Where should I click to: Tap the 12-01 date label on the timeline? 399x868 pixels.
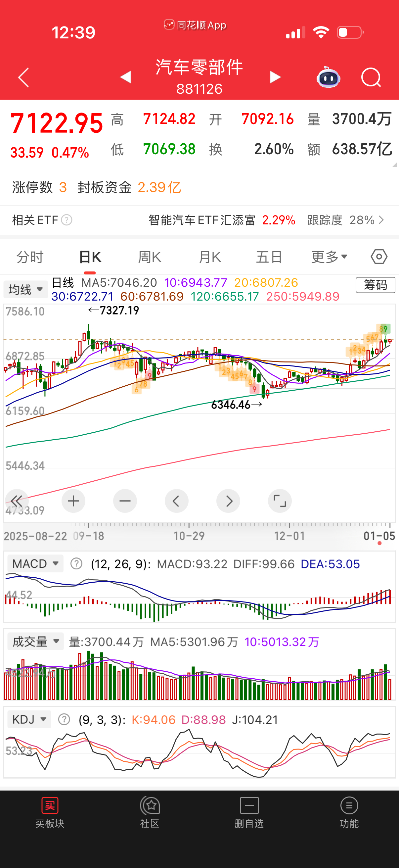[289, 535]
